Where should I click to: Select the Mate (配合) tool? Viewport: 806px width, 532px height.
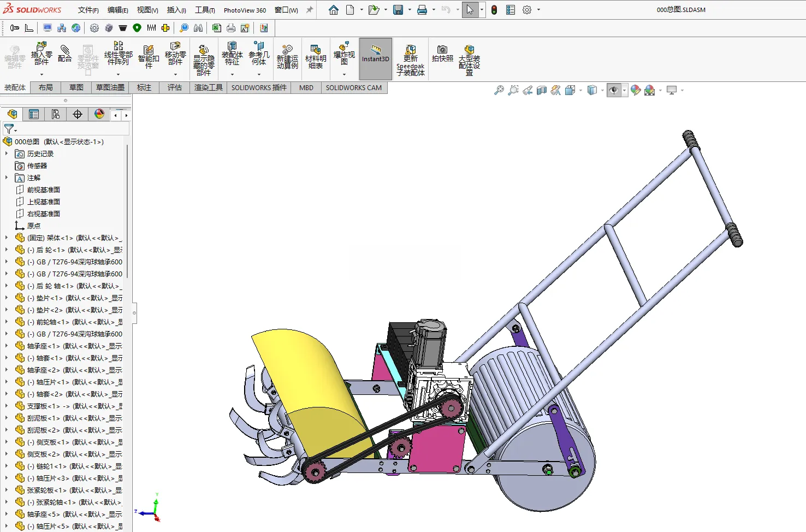click(65, 54)
